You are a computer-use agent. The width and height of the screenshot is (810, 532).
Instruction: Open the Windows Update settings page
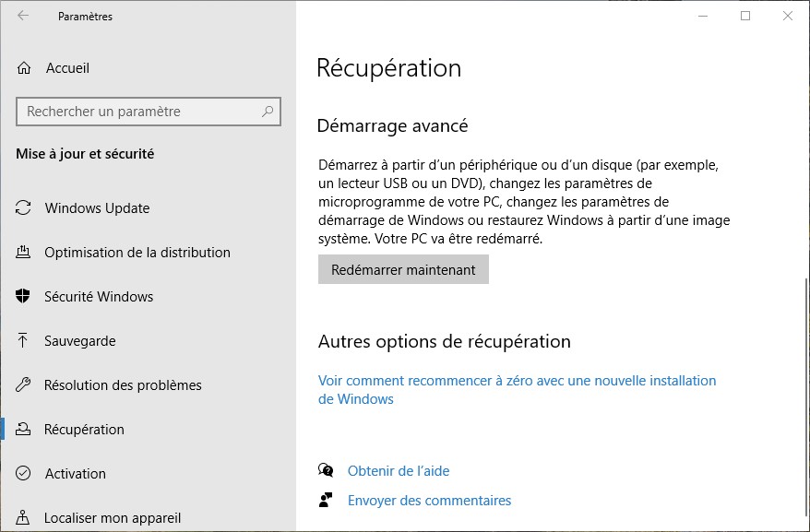97,208
